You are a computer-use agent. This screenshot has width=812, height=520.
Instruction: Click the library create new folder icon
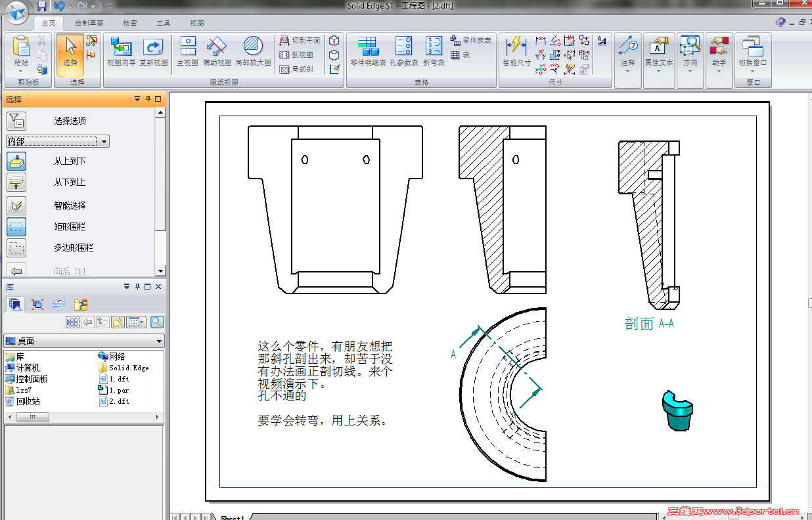[x=118, y=322]
